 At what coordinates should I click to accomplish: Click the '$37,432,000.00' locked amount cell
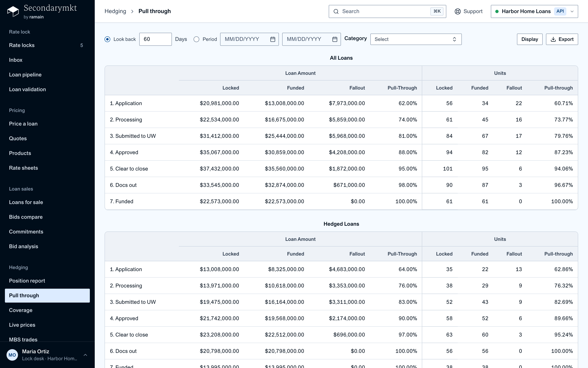(x=219, y=169)
